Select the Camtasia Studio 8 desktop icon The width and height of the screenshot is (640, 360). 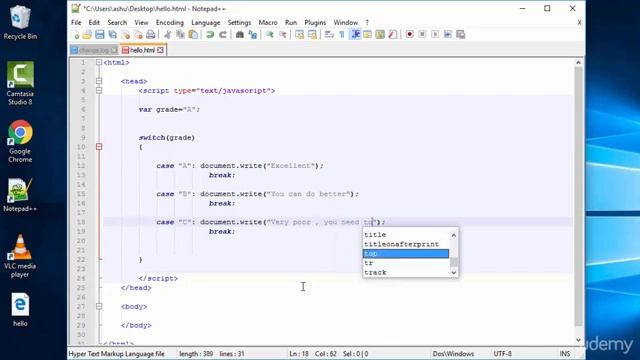[20, 84]
